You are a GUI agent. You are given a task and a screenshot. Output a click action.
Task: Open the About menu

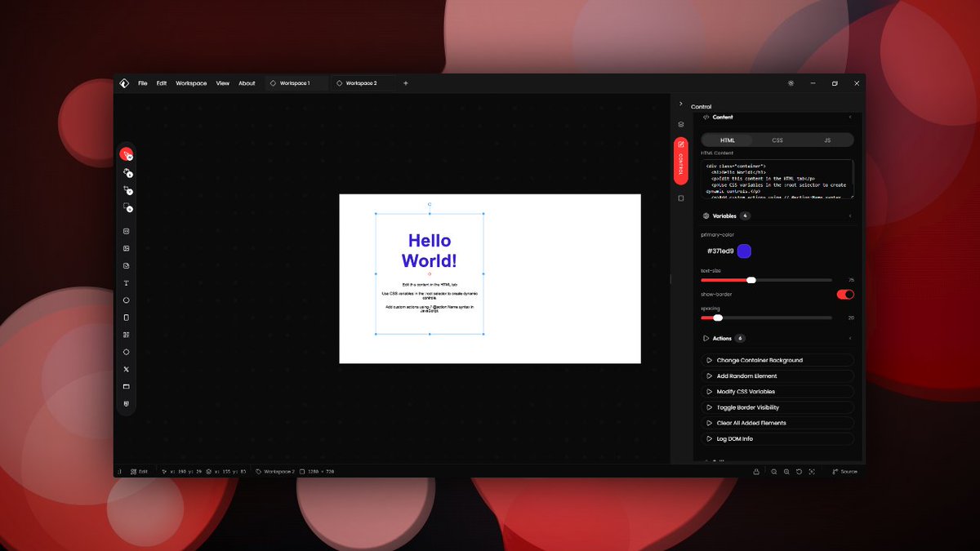coord(247,83)
